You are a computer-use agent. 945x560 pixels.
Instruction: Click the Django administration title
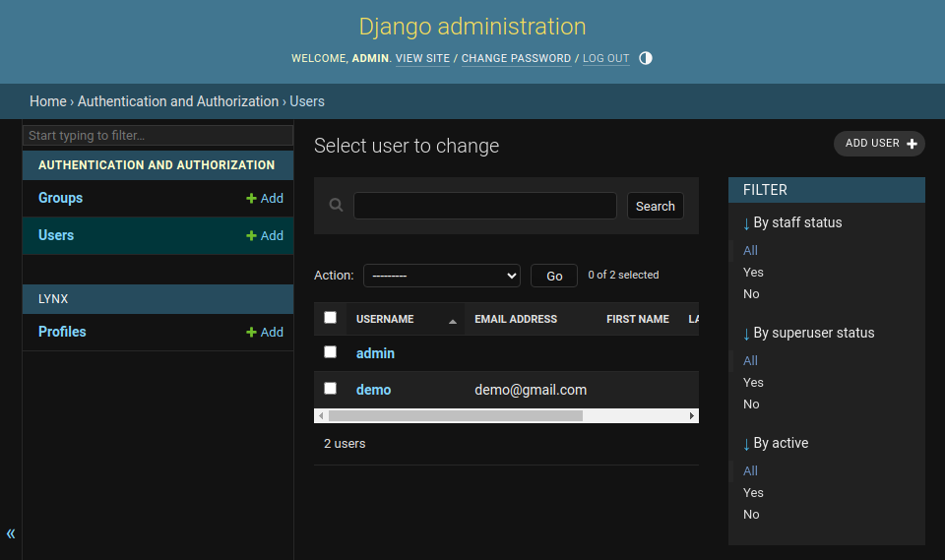click(472, 27)
